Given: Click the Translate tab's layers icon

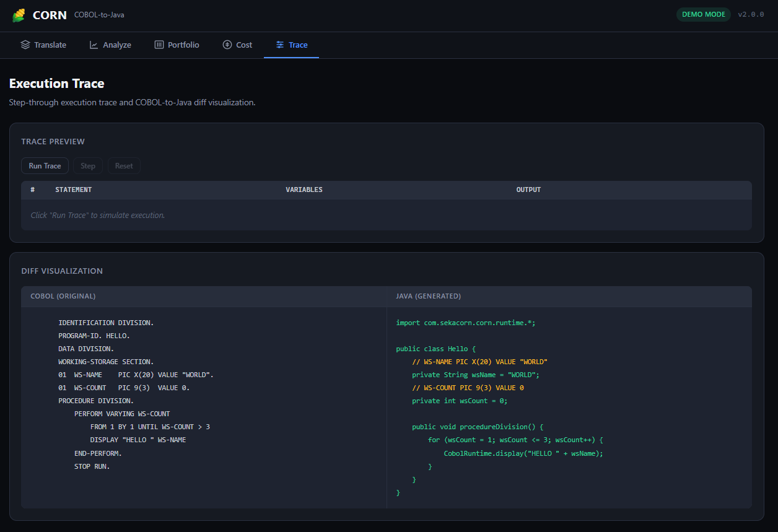Looking at the screenshot, I should [25, 45].
